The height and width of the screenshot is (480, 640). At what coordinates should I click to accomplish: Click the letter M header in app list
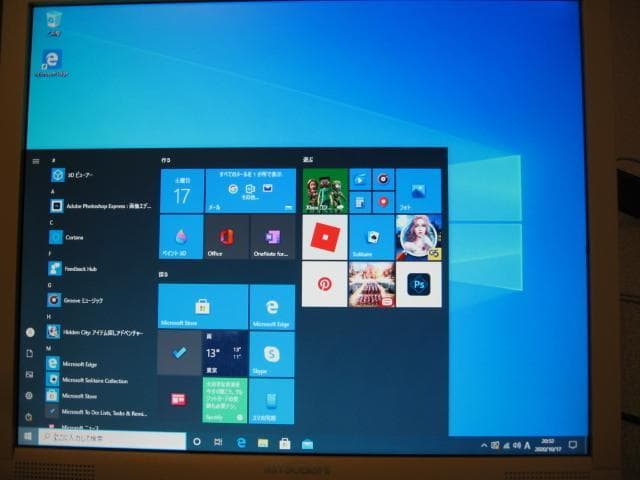tap(48, 348)
